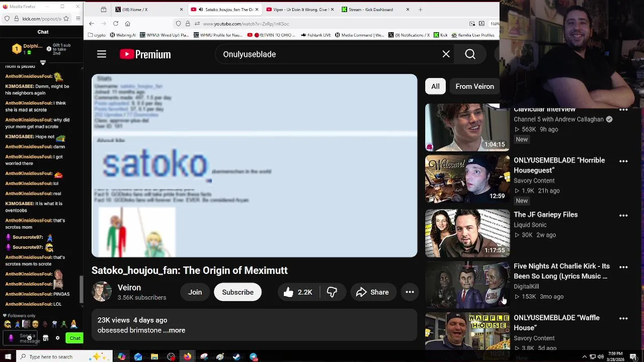Open Steam from the taskbar
Screen dimensions: 644x362
click(236, 357)
